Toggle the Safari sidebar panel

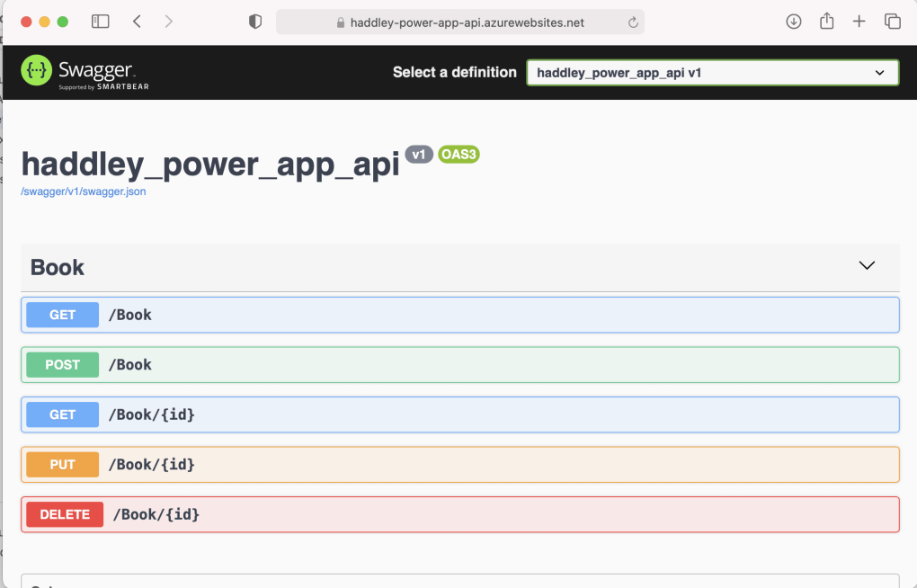(101, 22)
